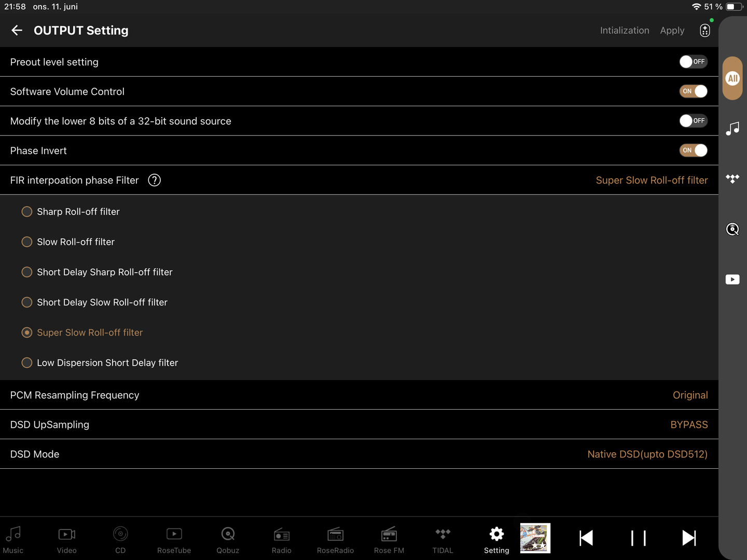Select Sharp Roll-off filter option
Image resolution: width=747 pixels, height=560 pixels.
click(x=71, y=212)
